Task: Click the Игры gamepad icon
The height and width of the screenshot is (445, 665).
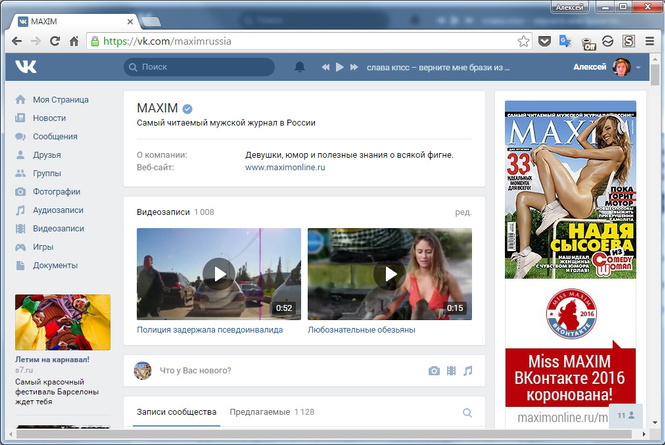Action: pos(20,247)
